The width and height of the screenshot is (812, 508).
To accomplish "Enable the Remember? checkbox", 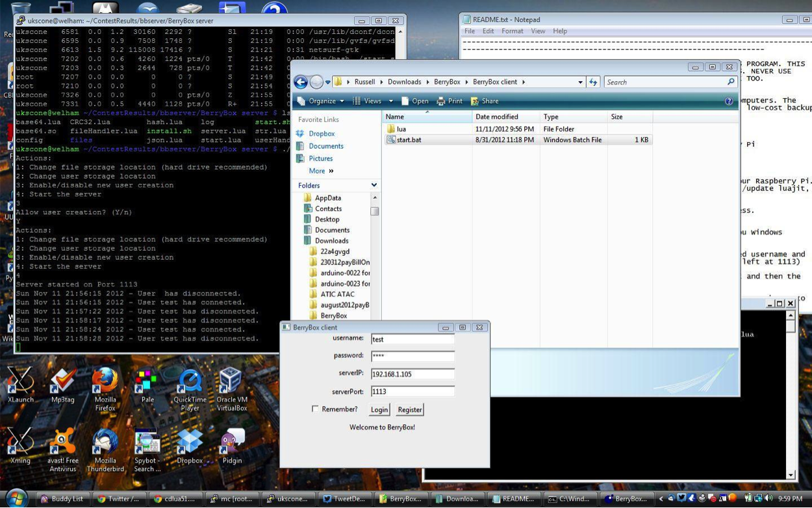I will coord(315,409).
